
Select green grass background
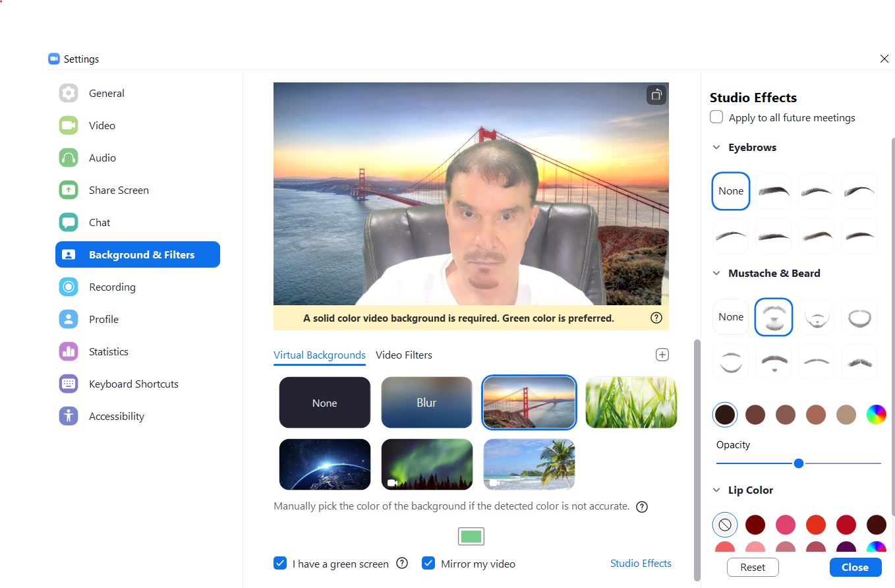(x=631, y=403)
